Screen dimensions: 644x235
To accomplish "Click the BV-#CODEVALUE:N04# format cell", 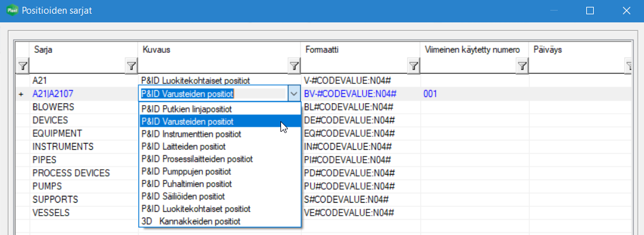I will pyautogui.click(x=360, y=94).
